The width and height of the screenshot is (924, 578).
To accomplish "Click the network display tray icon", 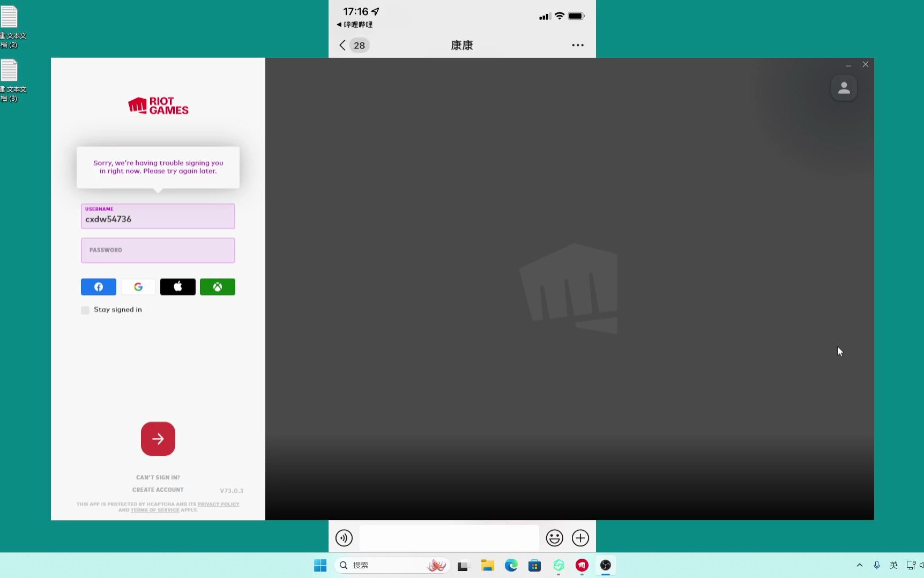I will (x=911, y=565).
